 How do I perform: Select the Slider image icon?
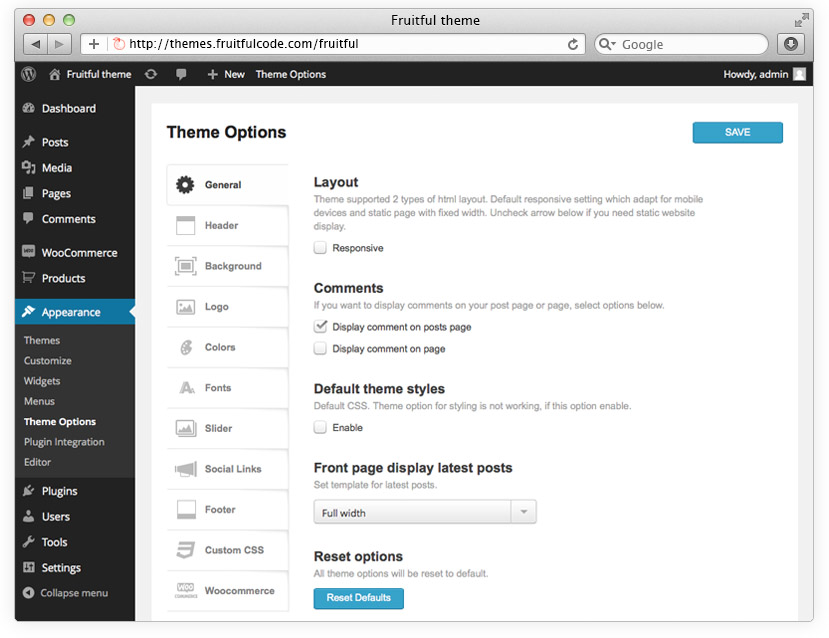pyautogui.click(x=185, y=428)
